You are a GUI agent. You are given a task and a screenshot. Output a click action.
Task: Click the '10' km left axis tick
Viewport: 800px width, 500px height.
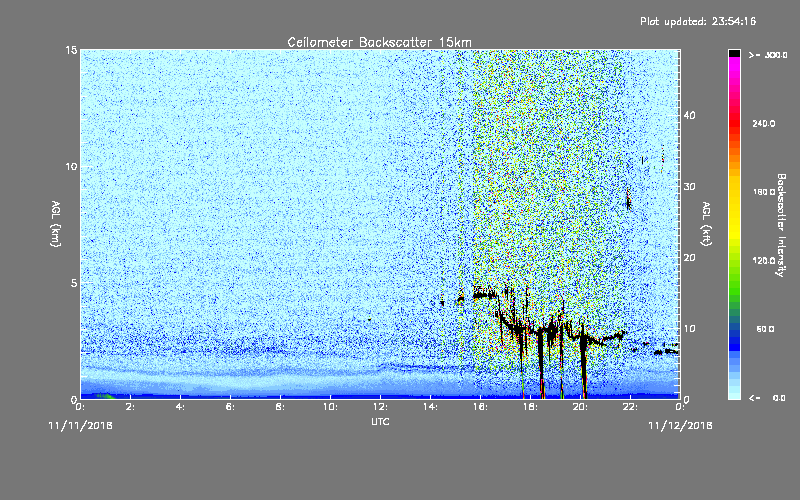pyautogui.click(x=71, y=167)
